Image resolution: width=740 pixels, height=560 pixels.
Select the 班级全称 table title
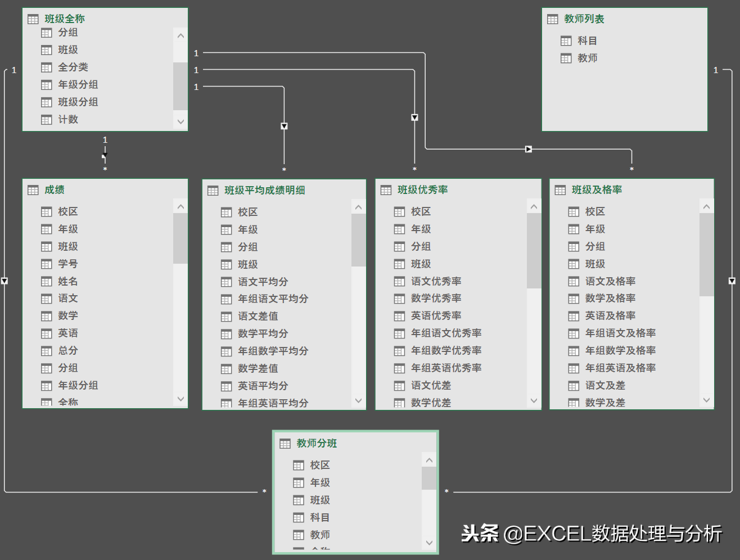[65, 19]
